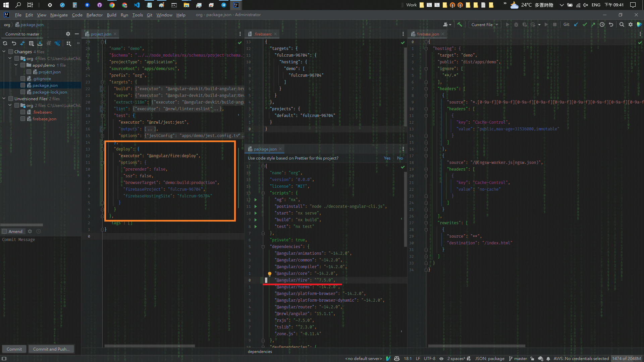Check the .gitignore file checkbox
This screenshot has width=644, height=362.
coord(23,78)
